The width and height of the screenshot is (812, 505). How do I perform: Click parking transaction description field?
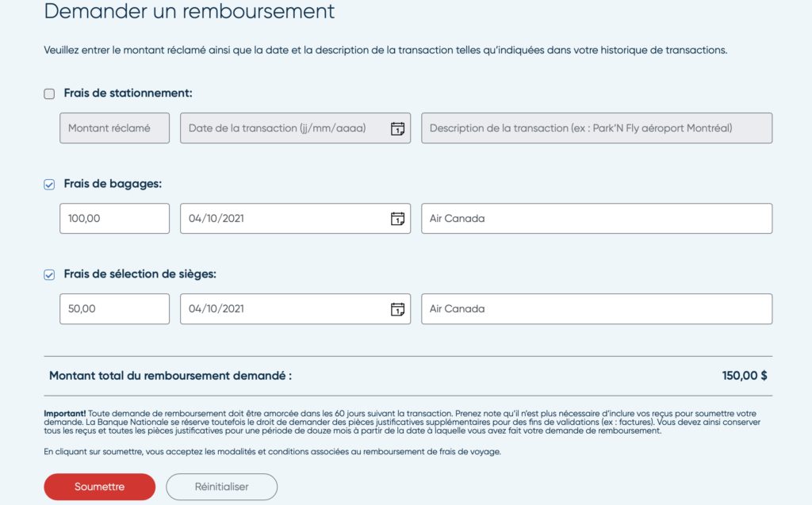(x=596, y=128)
